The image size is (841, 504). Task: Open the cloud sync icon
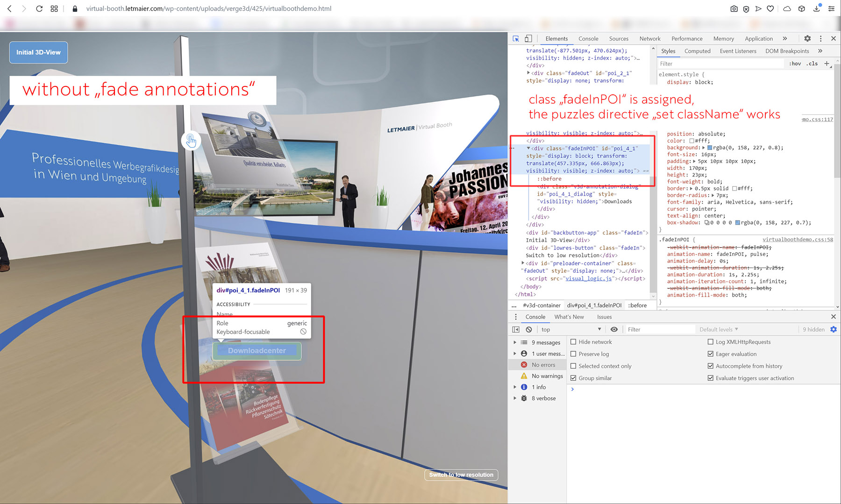click(x=787, y=8)
